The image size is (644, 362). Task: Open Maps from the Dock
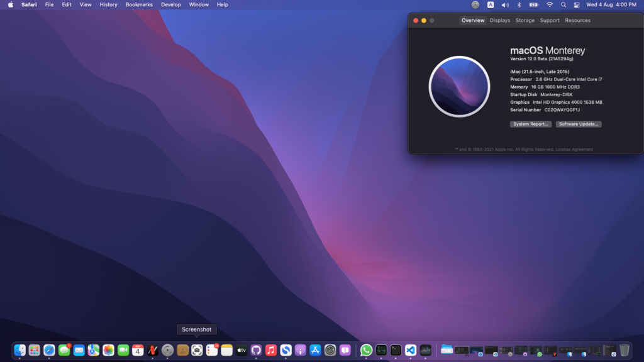tap(94, 350)
